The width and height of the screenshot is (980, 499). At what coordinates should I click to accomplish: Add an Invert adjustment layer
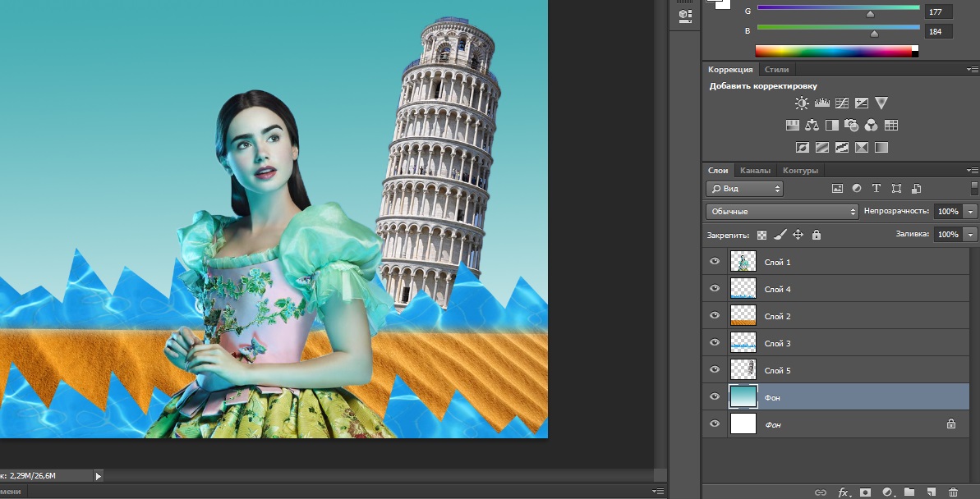click(x=802, y=148)
